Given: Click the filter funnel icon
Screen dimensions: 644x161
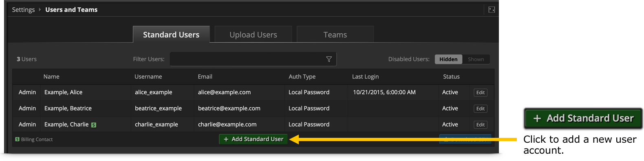Looking at the screenshot, I should pos(329,59).
